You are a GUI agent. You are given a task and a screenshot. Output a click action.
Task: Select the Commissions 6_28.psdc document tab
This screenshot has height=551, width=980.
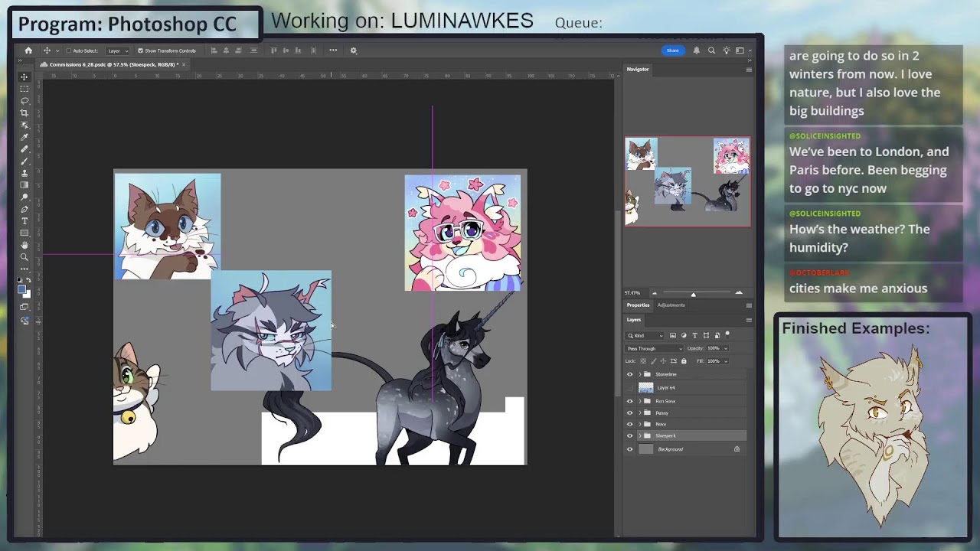(113, 64)
